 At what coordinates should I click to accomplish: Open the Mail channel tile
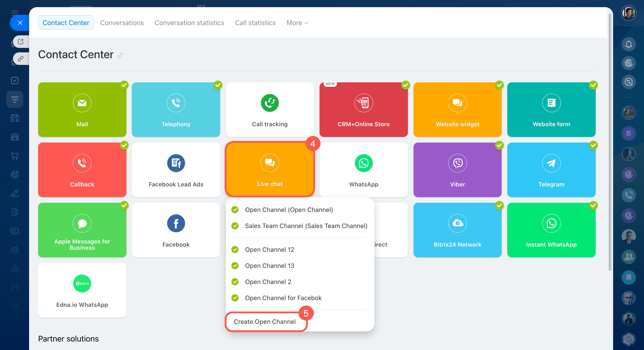[82, 109]
